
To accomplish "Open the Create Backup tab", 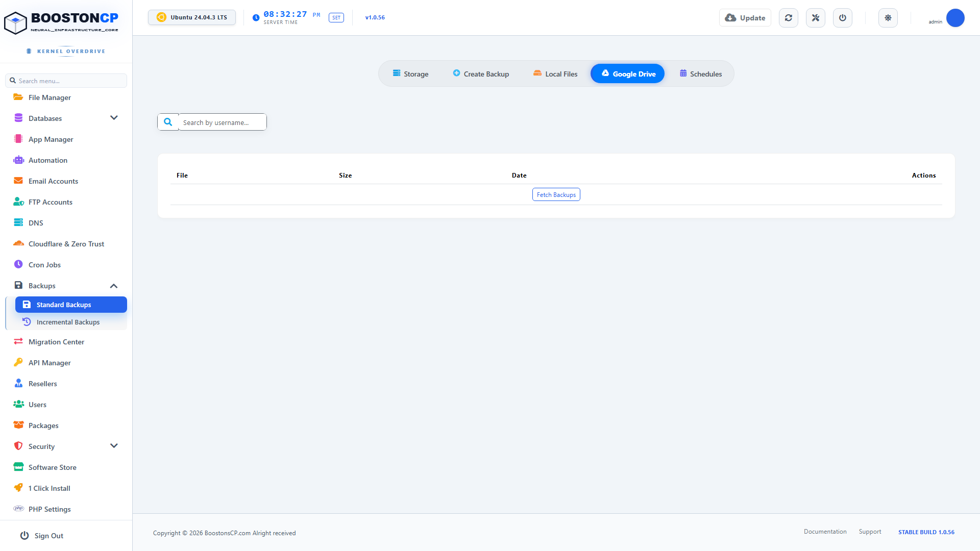I will [x=481, y=73].
